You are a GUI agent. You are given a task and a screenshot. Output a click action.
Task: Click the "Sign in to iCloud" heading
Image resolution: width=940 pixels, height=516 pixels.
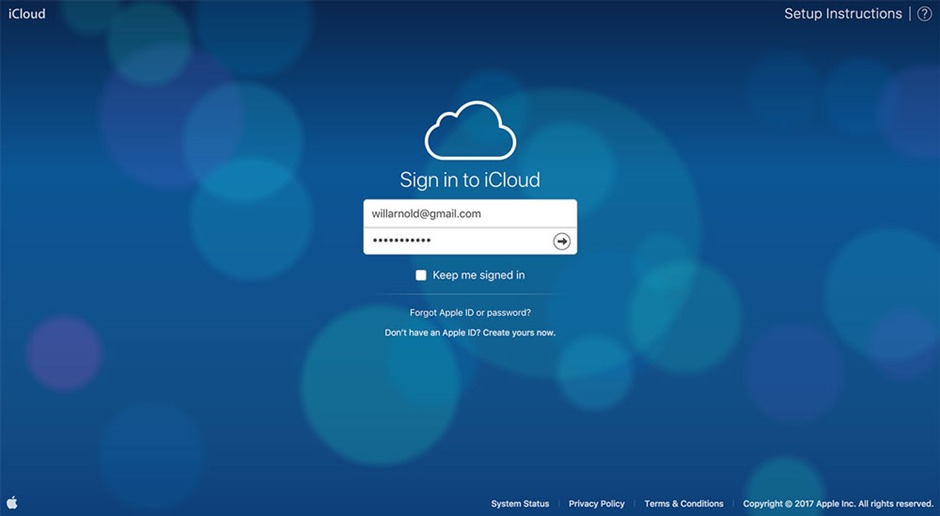(x=470, y=180)
